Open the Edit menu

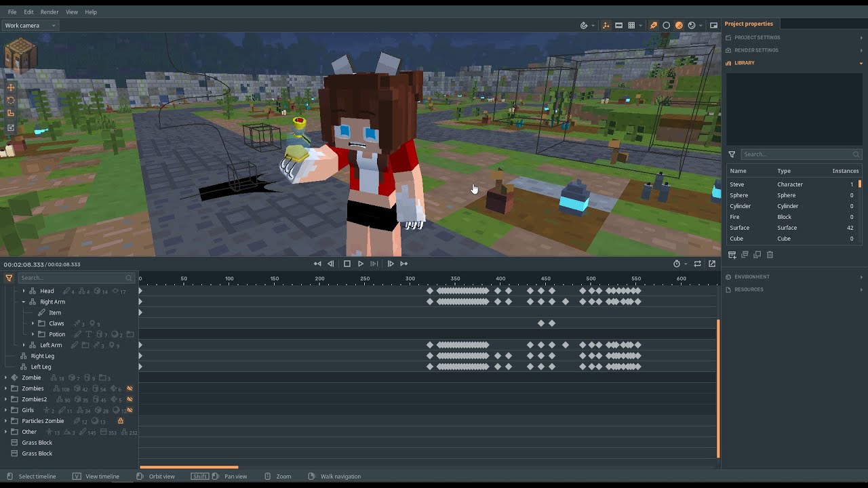coord(28,12)
